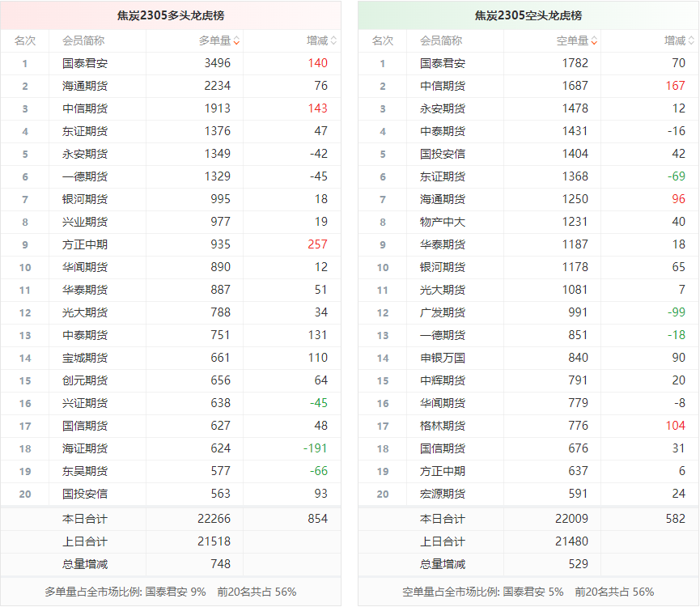This screenshot has width=700, height=607.
Task: Select the 焦炭2305空头龙虎榜 title bar
Action: point(528,15)
